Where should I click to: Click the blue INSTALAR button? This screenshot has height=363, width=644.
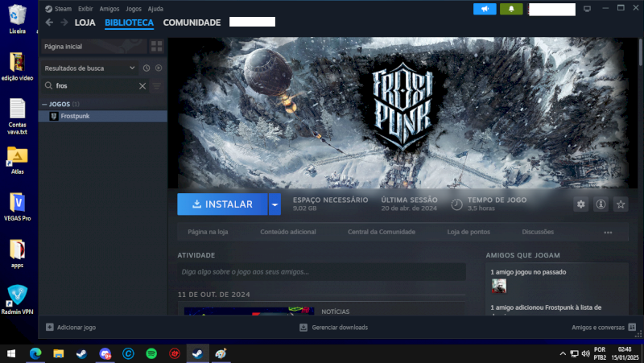click(222, 204)
